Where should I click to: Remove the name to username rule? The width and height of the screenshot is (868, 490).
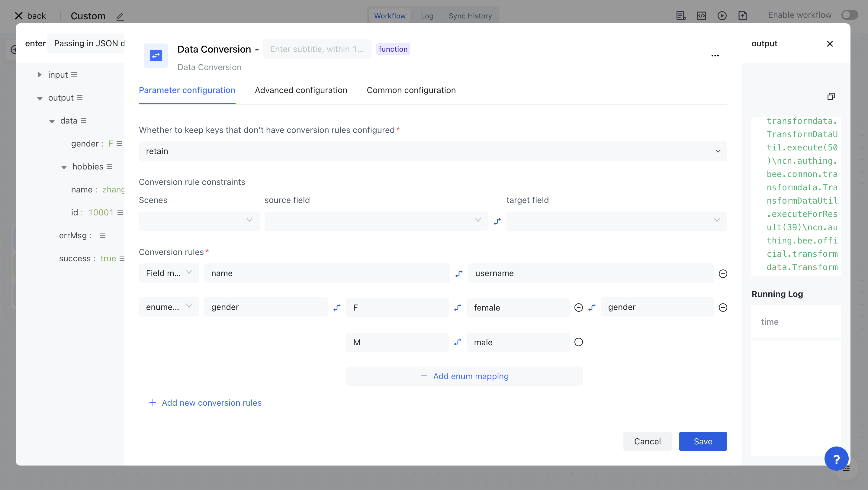coord(723,274)
